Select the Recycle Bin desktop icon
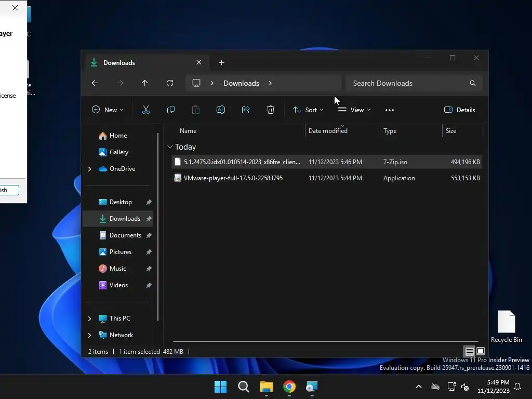The height and width of the screenshot is (399, 532). click(506, 327)
